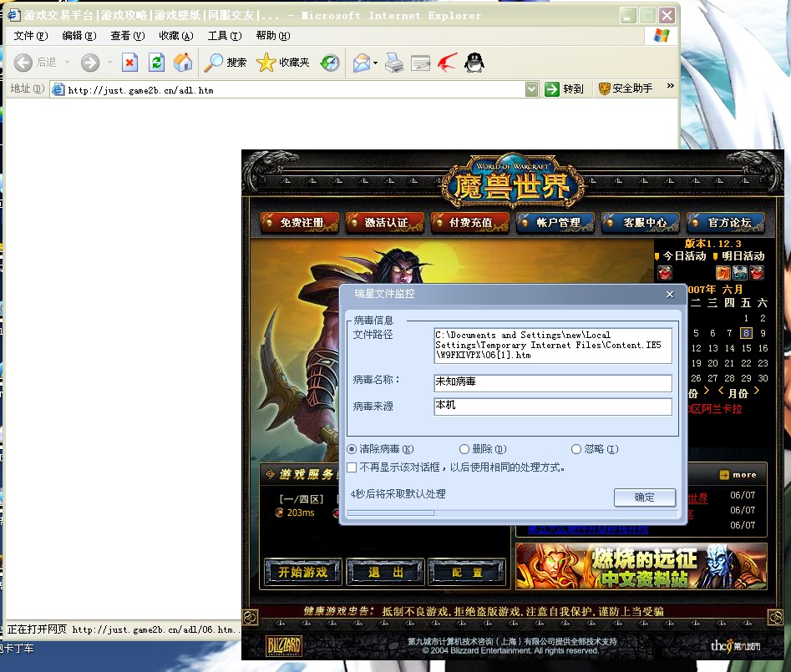Check 不再显示该对话框 checkbox
This screenshot has width=791, height=672.
352,467
